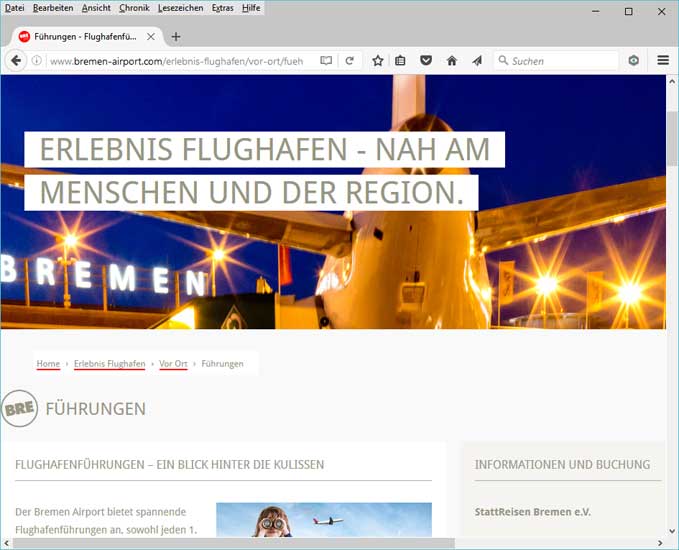Close the Führungen tab
679x550 pixels.
151,37
